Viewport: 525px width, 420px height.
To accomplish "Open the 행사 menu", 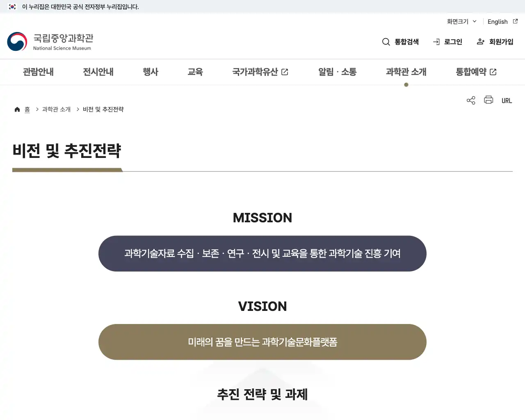I will [x=151, y=72].
